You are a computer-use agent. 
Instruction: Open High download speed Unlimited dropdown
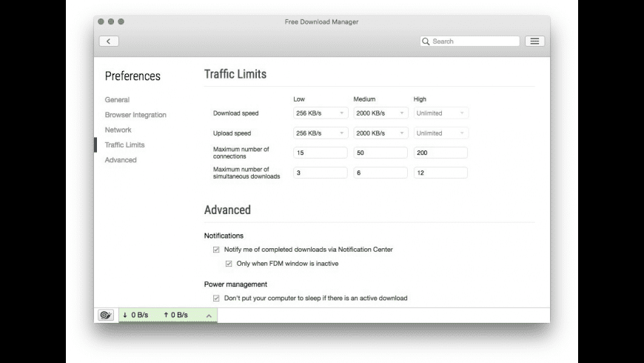point(440,113)
